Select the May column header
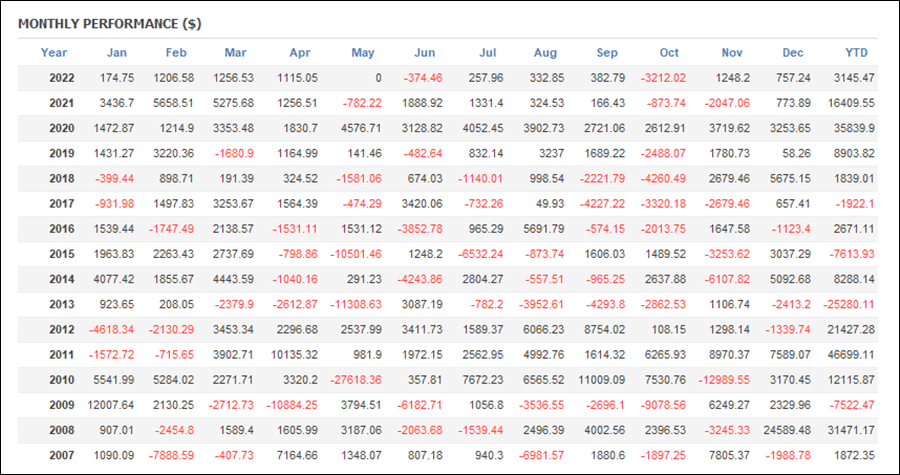Screen dimensions: 900x475 click(x=363, y=53)
